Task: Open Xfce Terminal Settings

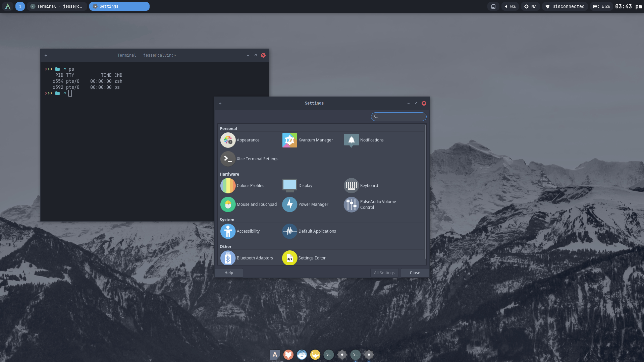Action: click(250, 159)
